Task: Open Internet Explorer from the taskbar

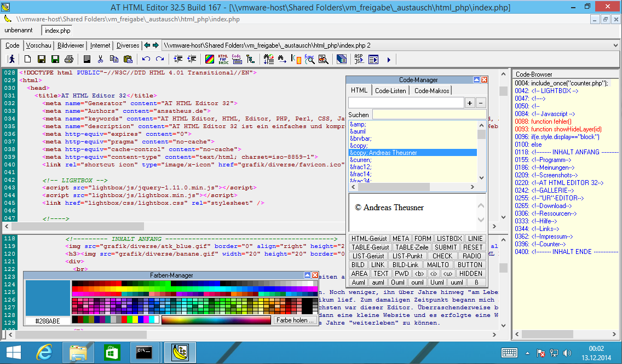Action: pos(44,353)
